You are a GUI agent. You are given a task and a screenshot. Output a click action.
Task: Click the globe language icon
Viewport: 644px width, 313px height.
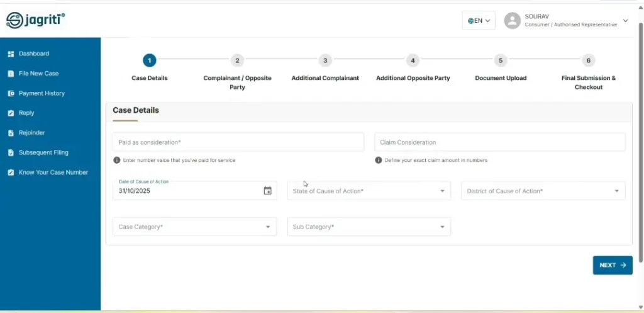click(x=470, y=21)
